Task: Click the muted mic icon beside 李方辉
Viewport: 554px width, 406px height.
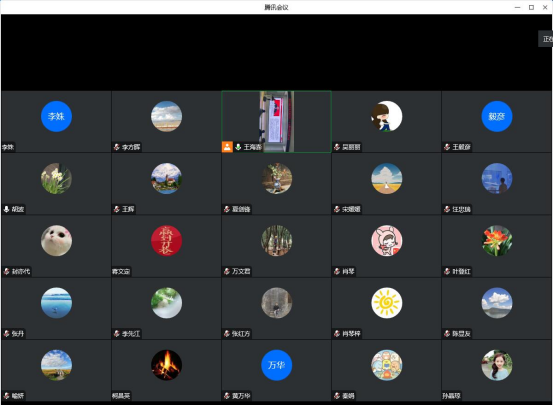Action: [117, 147]
